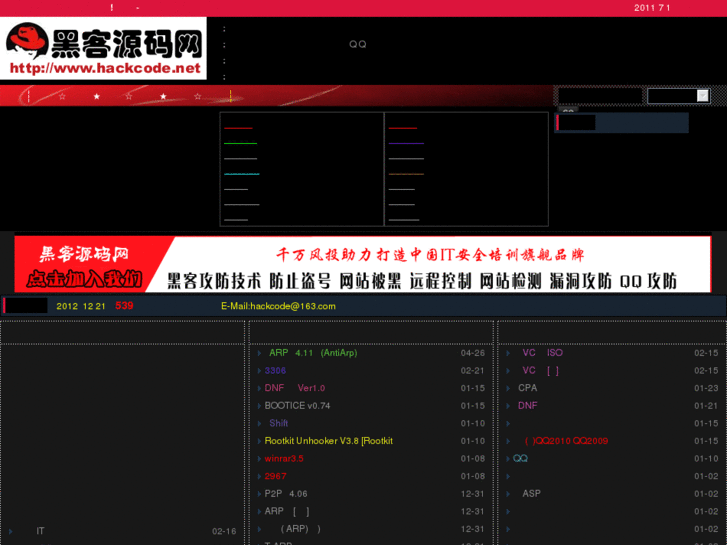Image resolution: width=727 pixels, height=545 pixels.
Task: Click the 2011 7 1 date in top bar
Action: (652, 8)
